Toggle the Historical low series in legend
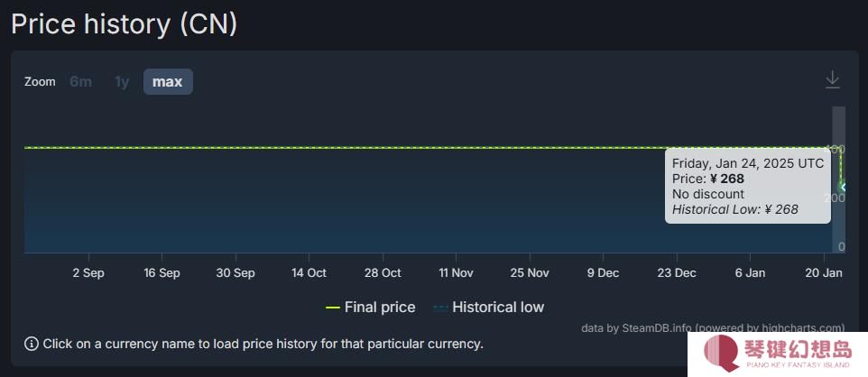The height and width of the screenshot is (377, 868). point(488,308)
